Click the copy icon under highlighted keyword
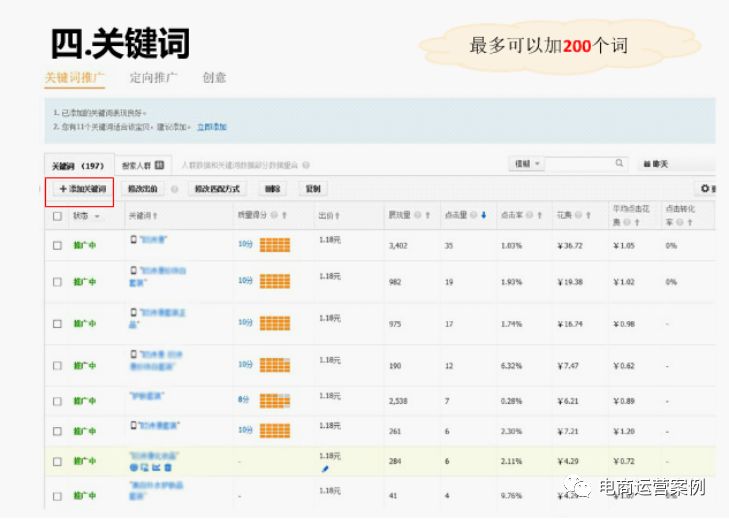729x519 pixels. pyautogui.click(x=145, y=467)
